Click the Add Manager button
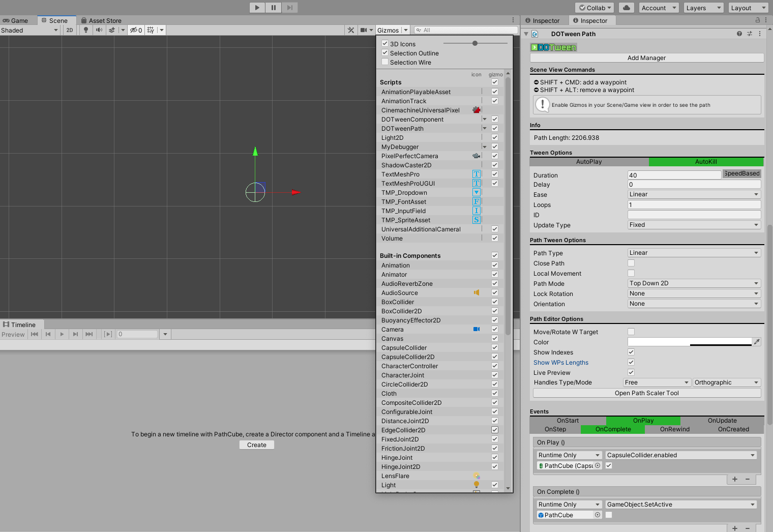Image resolution: width=773 pixels, height=532 pixels. pyautogui.click(x=647, y=58)
